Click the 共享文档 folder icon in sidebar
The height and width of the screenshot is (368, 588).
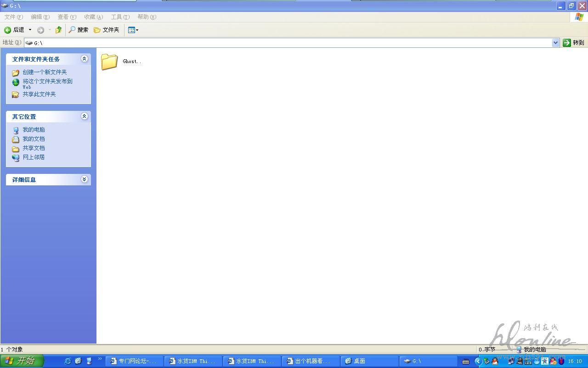16,149
